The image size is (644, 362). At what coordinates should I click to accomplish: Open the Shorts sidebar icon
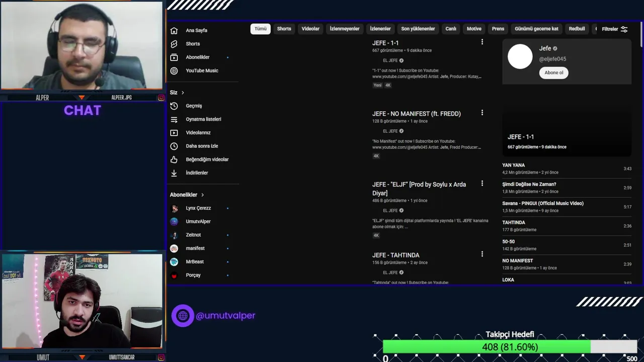tap(174, 44)
